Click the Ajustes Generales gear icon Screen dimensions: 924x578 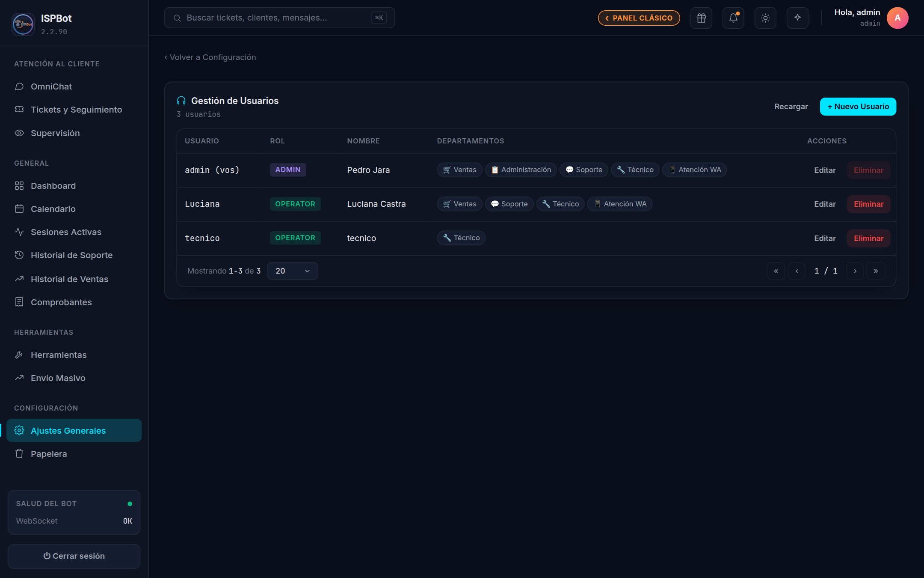[19, 431]
